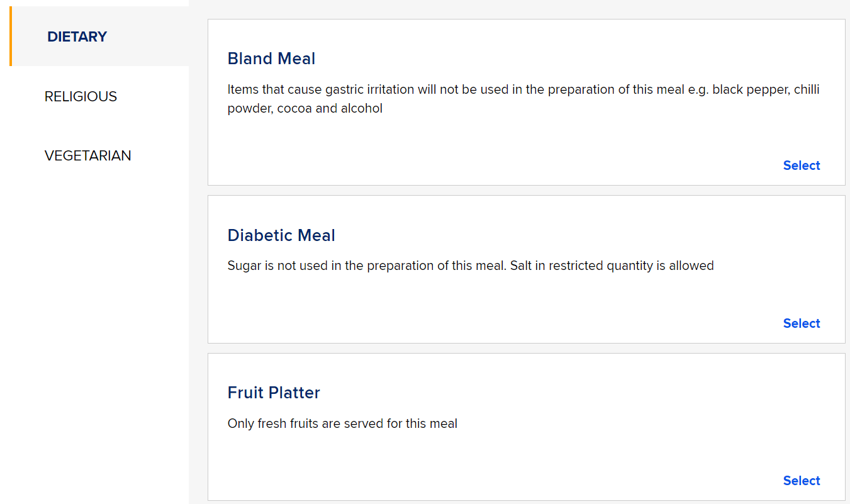Click the Bland Meal heading
The width and height of the screenshot is (850, 504).
(x=271, y=59)
